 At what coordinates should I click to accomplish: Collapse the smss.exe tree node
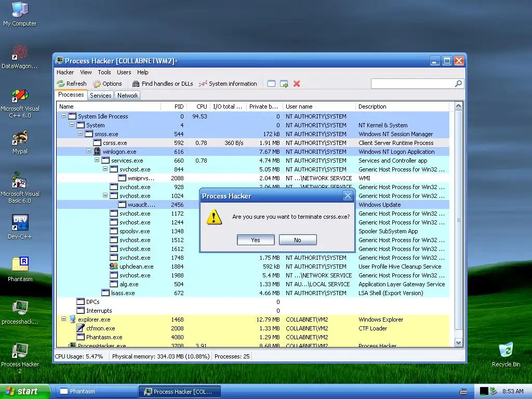tap(80, 134)
